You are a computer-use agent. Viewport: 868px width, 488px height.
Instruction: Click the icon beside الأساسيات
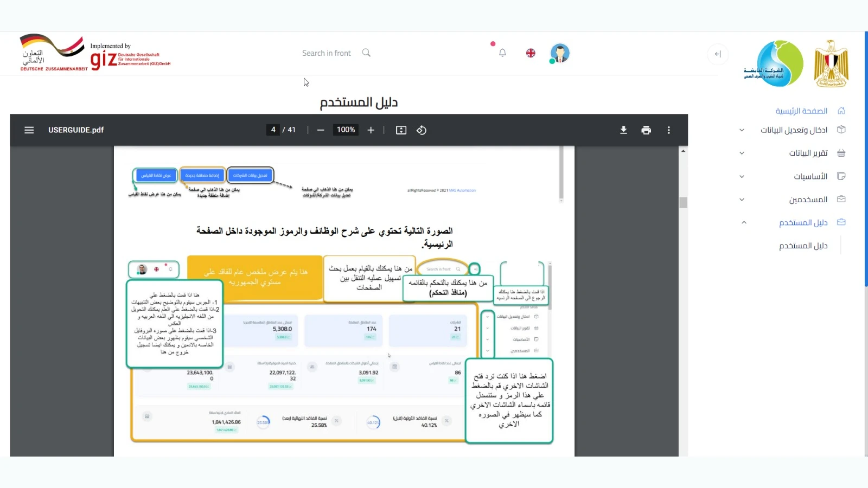[x=841, y=176]
